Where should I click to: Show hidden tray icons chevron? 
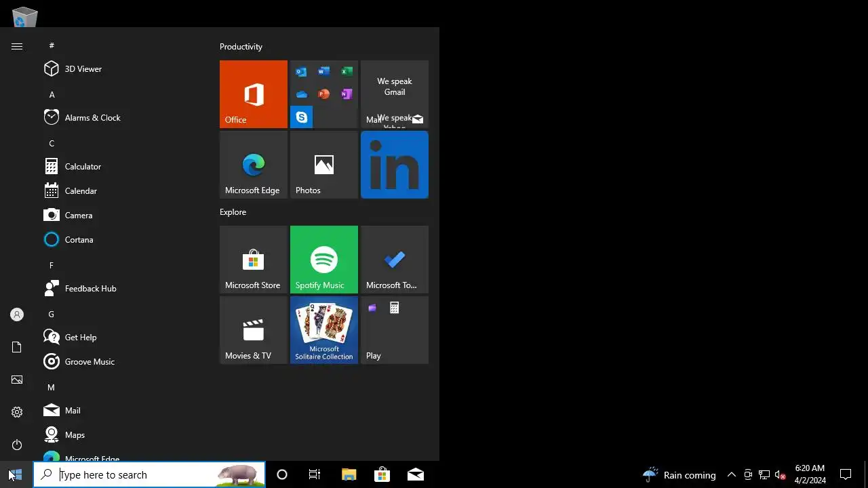click(x=732, y=474)
